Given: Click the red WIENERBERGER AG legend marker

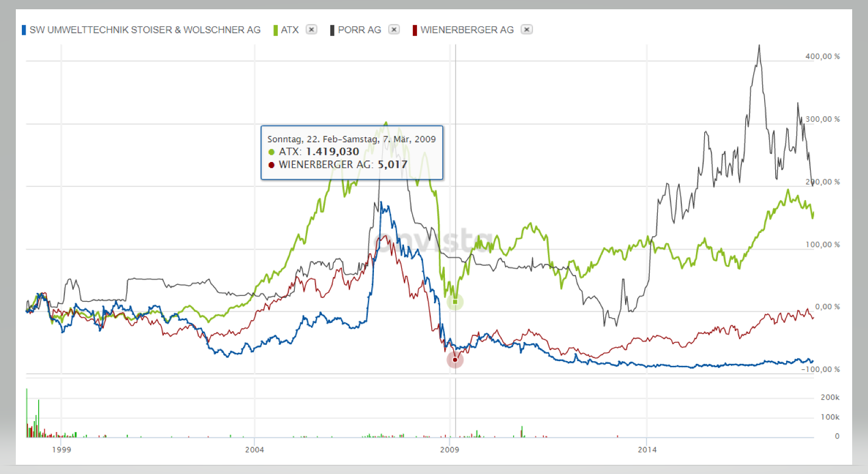Looking at the screenshot, I should click(x=415, y=30).
